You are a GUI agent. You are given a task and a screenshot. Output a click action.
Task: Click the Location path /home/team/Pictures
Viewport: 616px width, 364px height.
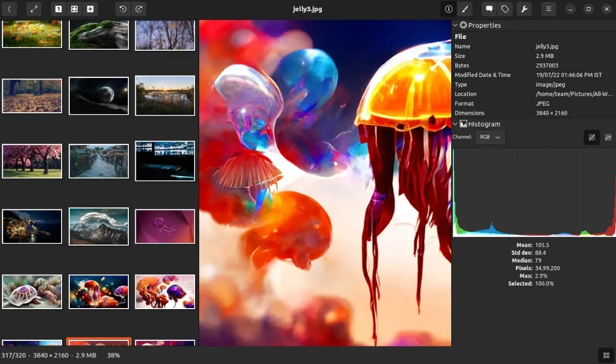click(575, 94)
